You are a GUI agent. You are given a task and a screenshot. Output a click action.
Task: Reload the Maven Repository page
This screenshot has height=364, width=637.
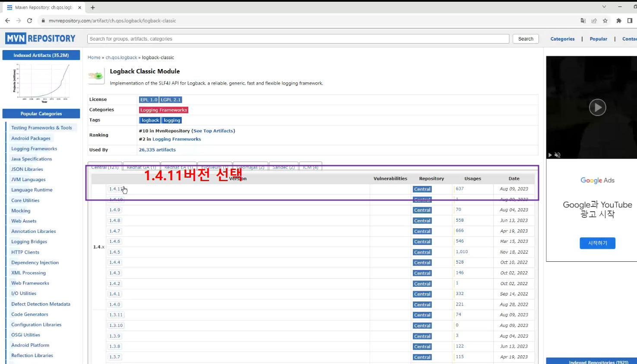click(30, 21)
